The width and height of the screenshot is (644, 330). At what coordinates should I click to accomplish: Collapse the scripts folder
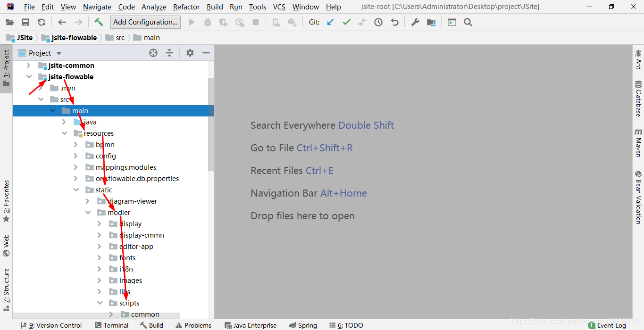(x=100, y=303)
